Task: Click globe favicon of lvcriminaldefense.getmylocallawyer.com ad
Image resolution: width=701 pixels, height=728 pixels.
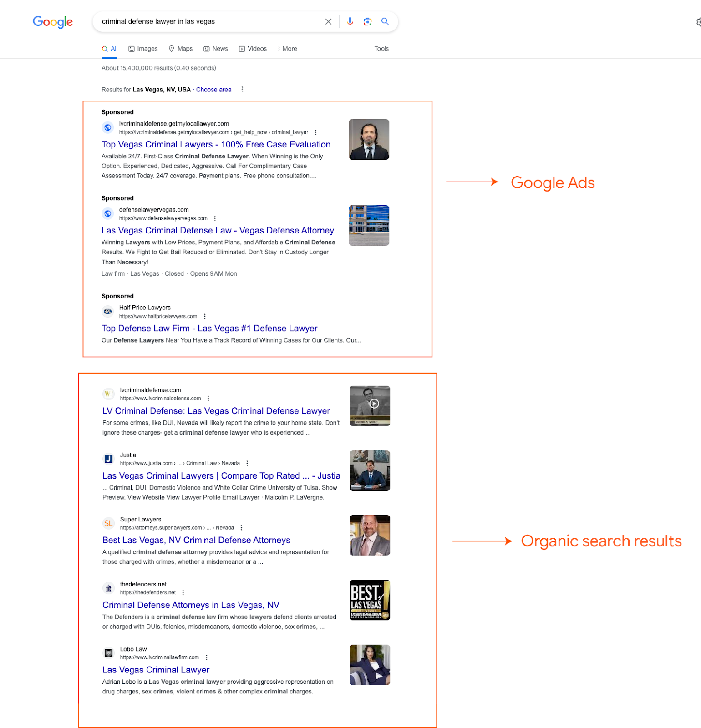Action: (108, 127)
